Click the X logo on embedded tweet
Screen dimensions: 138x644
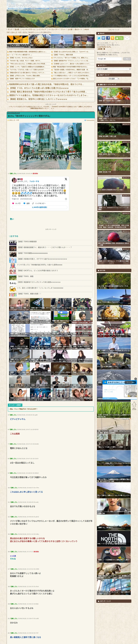coord(66,179)
